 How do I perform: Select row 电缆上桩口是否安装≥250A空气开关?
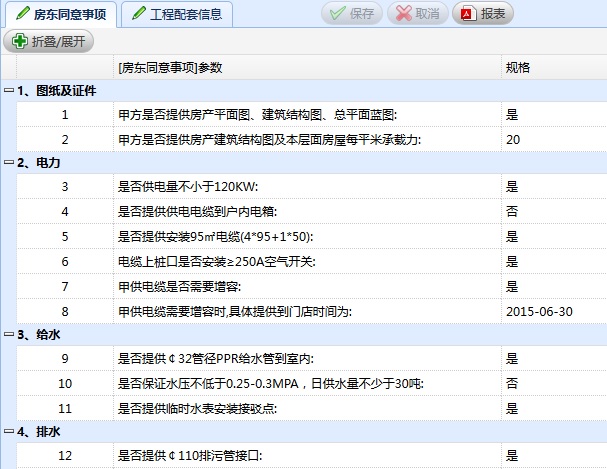click(312, 262)
